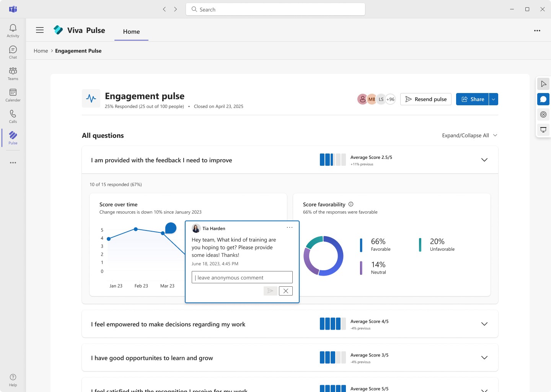The width and height of the screenshot is (551, 392).
Task: Click the first pink recipient avatar
Action: [362, 99]
